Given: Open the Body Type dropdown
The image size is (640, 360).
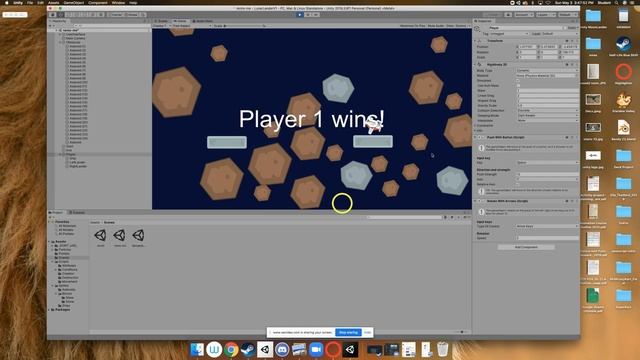Looking at the screenshot, I should (x=547, y=71).
